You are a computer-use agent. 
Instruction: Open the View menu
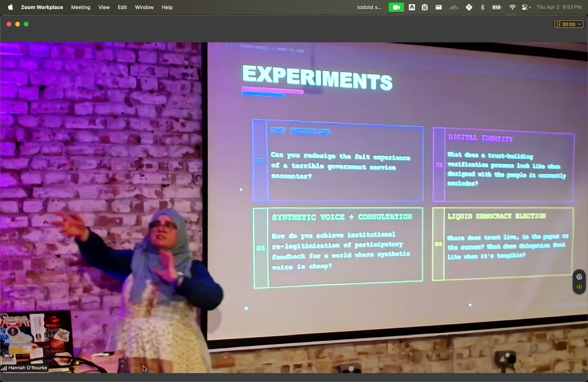point(104,7)
